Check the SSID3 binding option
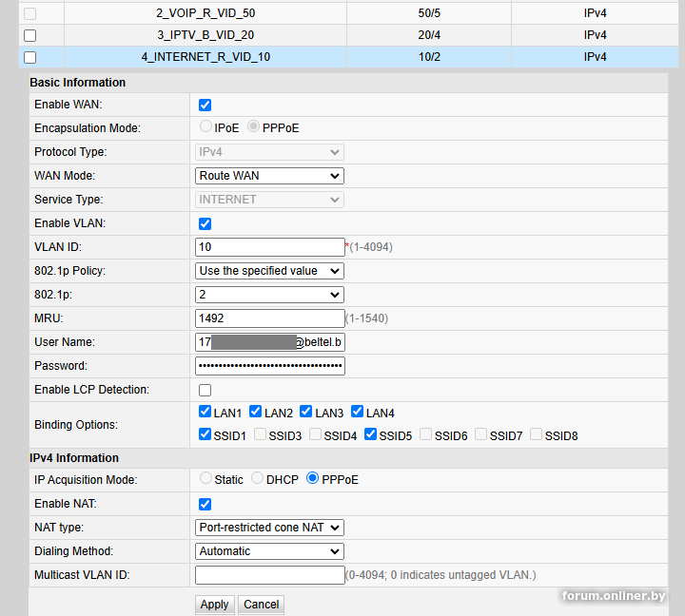685x616 pixels. tap(261, 435)
